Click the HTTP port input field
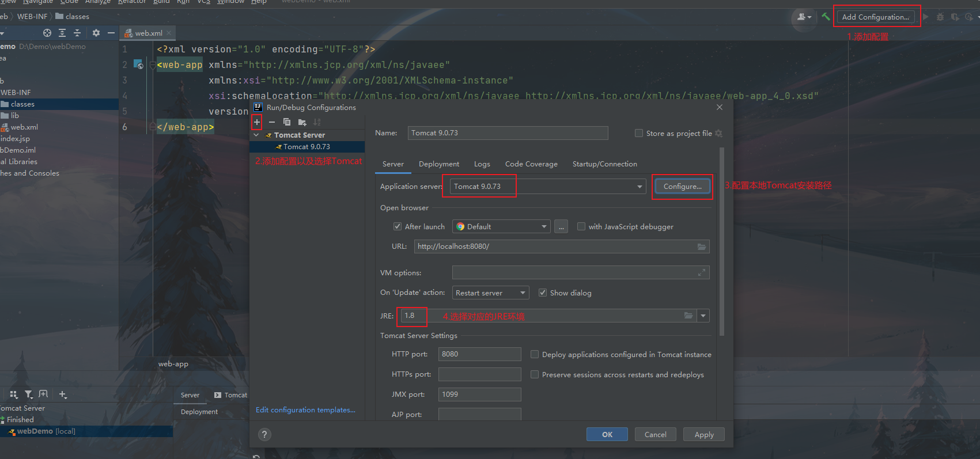 (479, 354)
